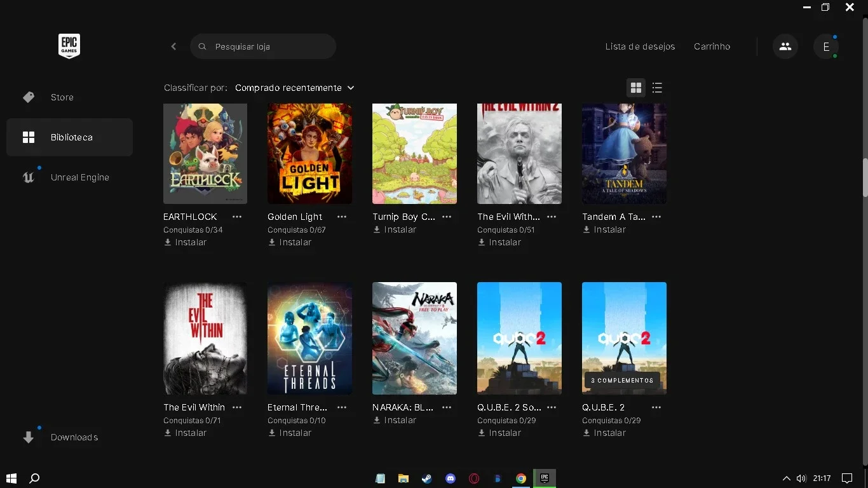Screen dimensions: 868x488
Task: Open Notepad from the taskbar
Action: (x=380, y=478)
